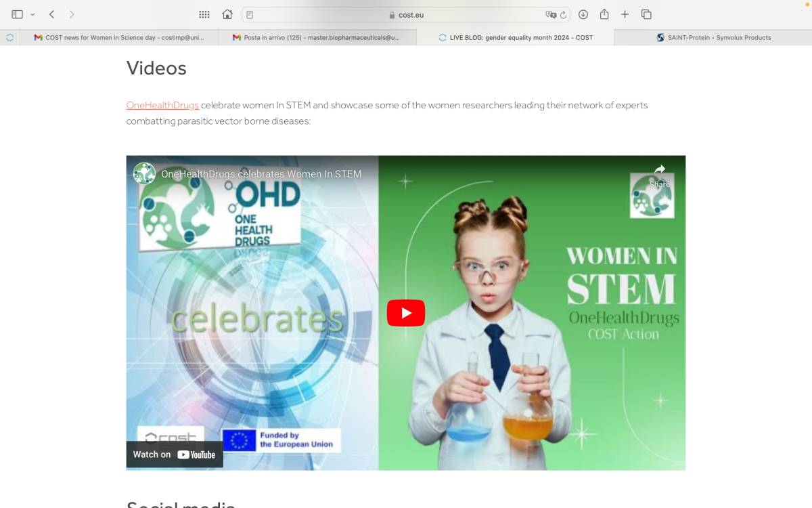Click the back navigation chevron
812x508 pixels.
52,13
